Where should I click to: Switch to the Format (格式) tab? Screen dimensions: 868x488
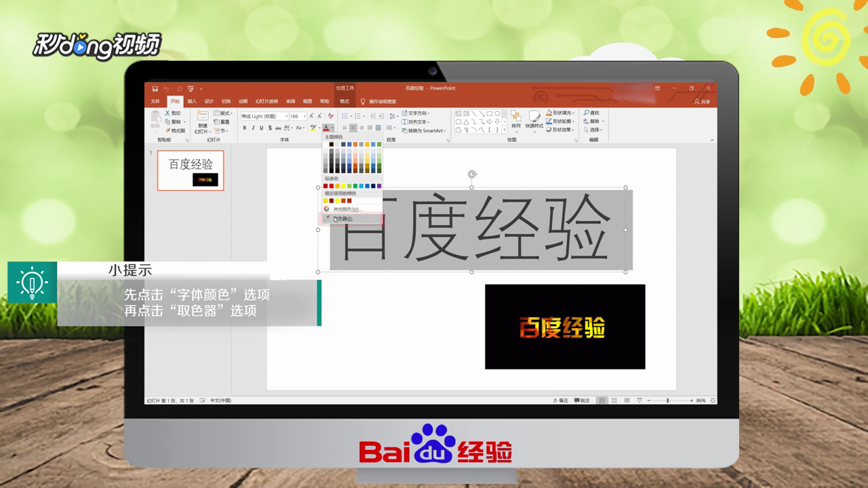[344, 101]
